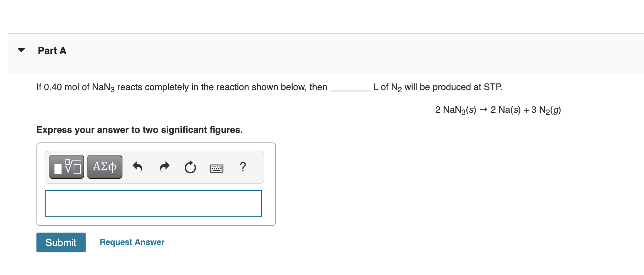Click 'Express your answer to two significant figures'
This screenshot has height=275, width=644.
(x=139, y=130)
